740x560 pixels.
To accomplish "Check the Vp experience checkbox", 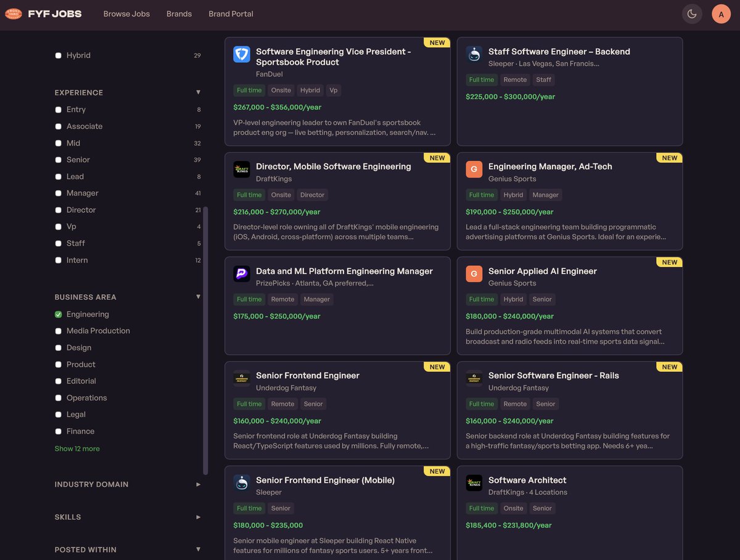I will point(58,227).
